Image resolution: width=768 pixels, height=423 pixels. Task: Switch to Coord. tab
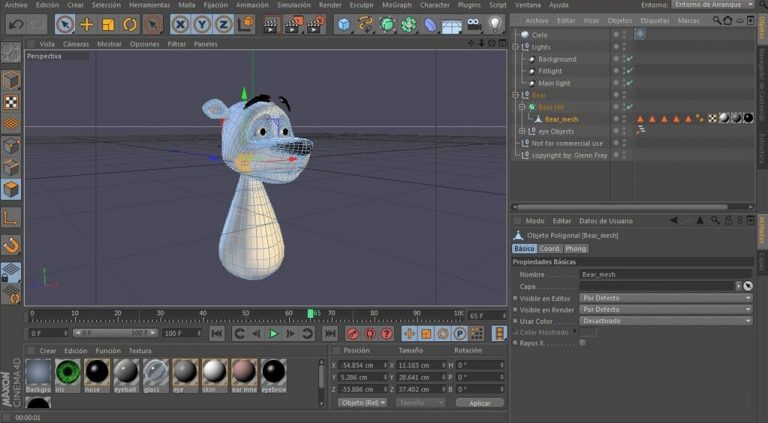pyautogui.click(x=550, y=249)
